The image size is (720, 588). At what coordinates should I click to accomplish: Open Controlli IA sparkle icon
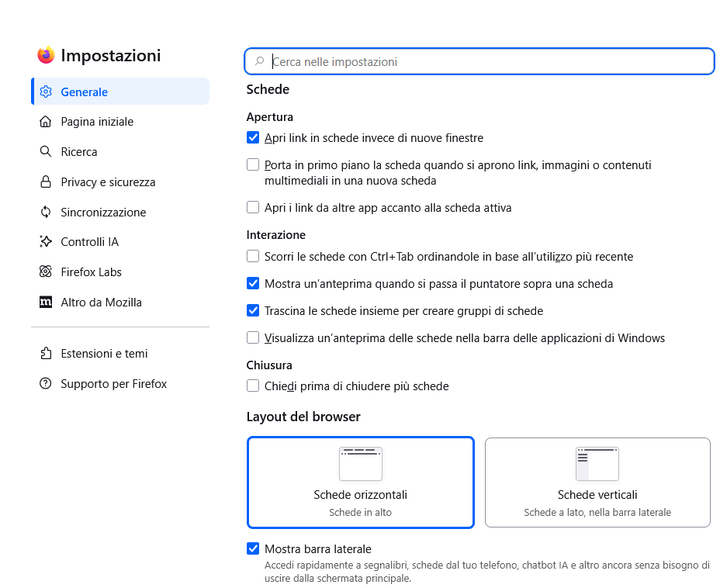coord(46,241)
